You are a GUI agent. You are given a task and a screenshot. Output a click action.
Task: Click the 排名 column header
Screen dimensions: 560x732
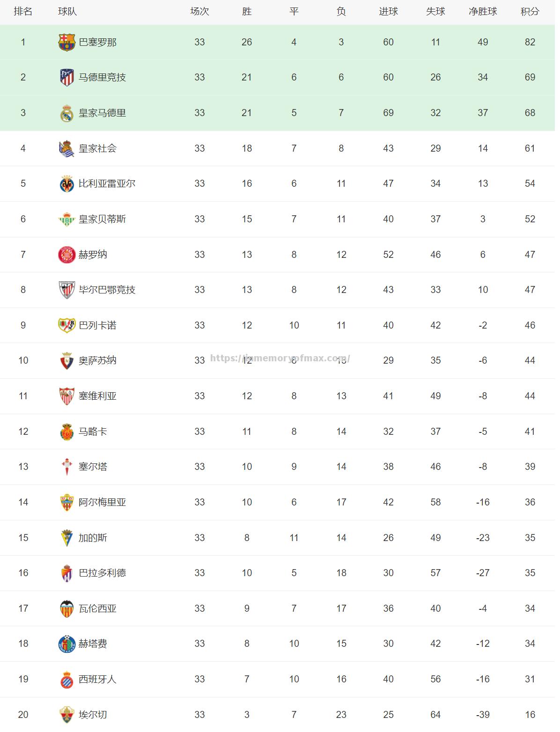tap(23, 12)
